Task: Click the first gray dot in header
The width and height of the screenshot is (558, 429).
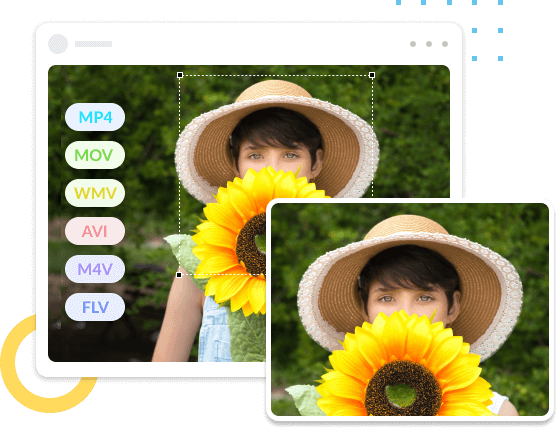Action: point(413,44)
